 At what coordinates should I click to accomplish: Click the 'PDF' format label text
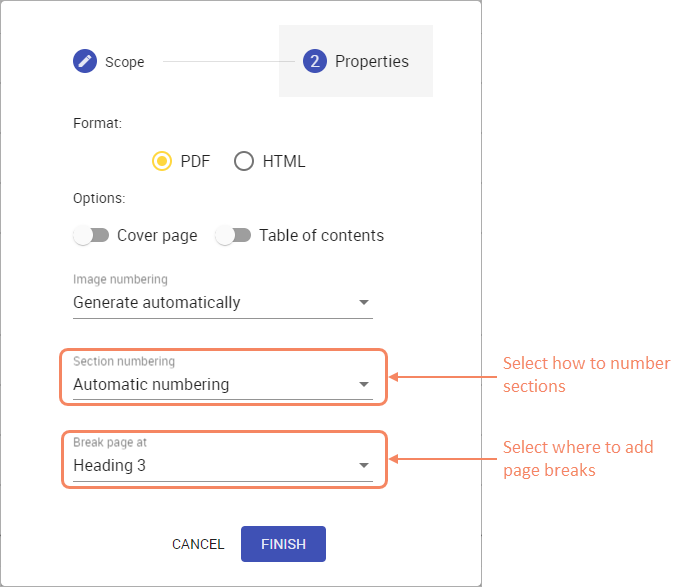pyautogui.click(x=195, y=161)
